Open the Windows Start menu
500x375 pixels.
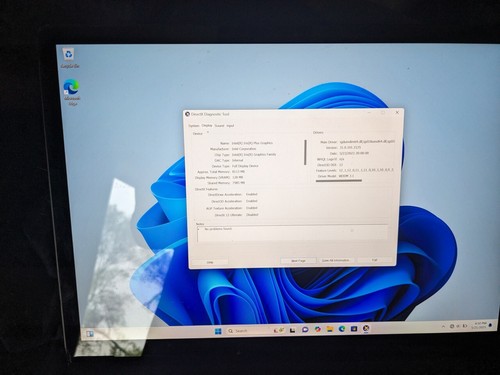click(218, 331)
